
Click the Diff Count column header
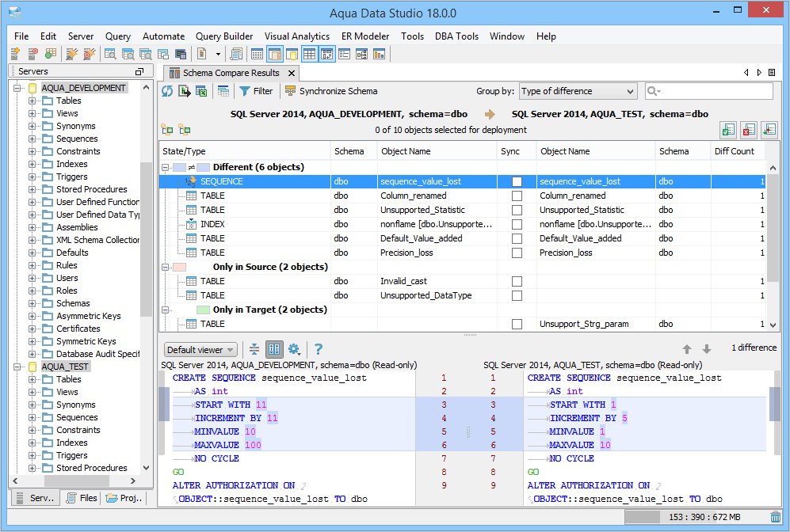click(x=738, y=151)
